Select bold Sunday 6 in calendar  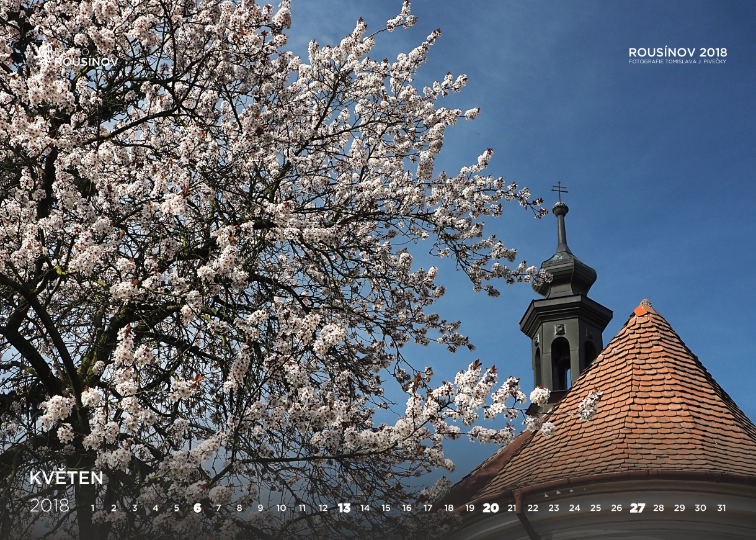[x=197, y=508]
